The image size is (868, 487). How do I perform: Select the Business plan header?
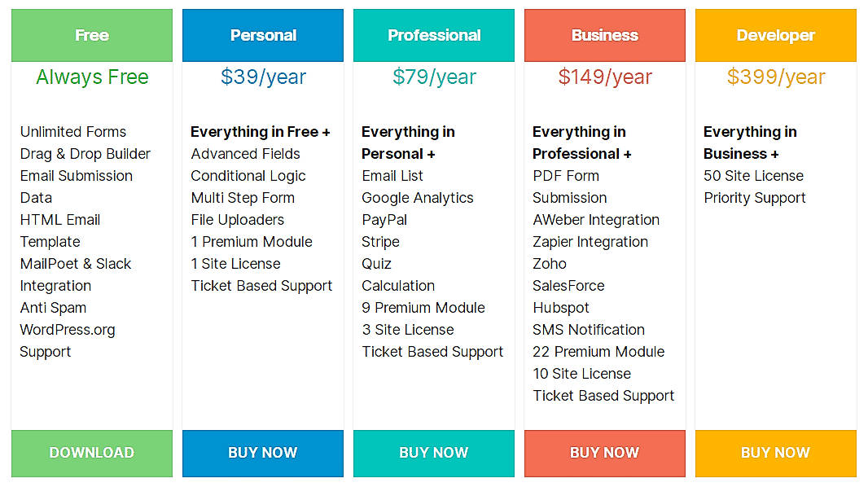tap(604, 35)
